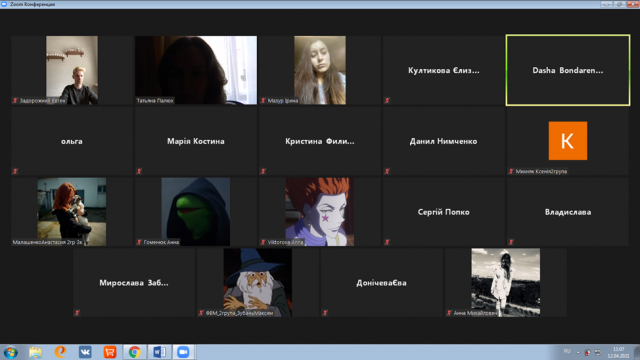
Task: Select Татьяна Палюх's video thumbnail
Action: (x=196, y=70)
